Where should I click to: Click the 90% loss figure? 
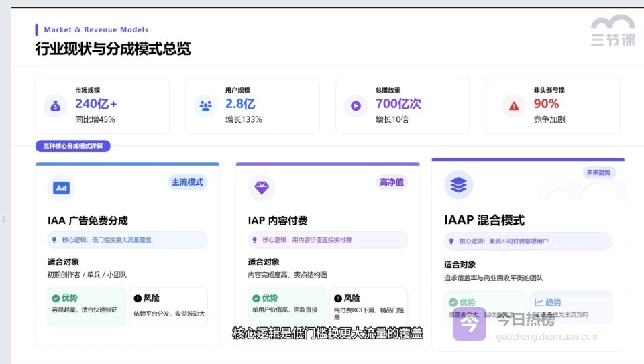[x=546, y=104]
